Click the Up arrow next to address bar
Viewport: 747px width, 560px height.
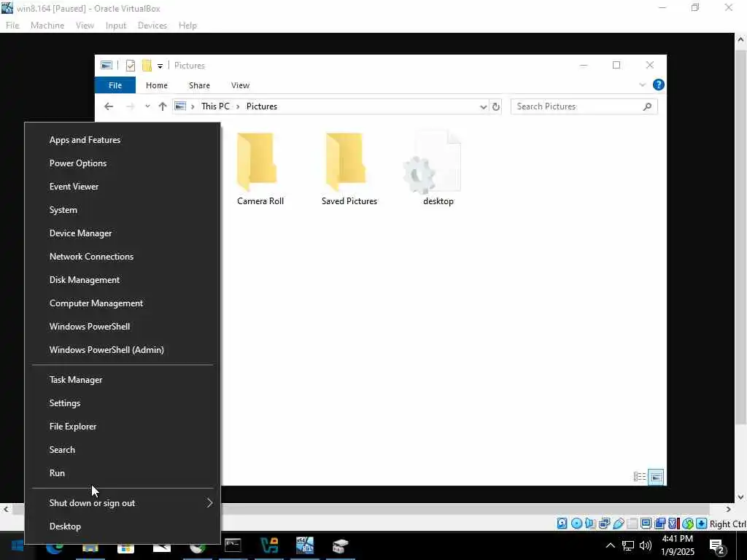(163, 106)
